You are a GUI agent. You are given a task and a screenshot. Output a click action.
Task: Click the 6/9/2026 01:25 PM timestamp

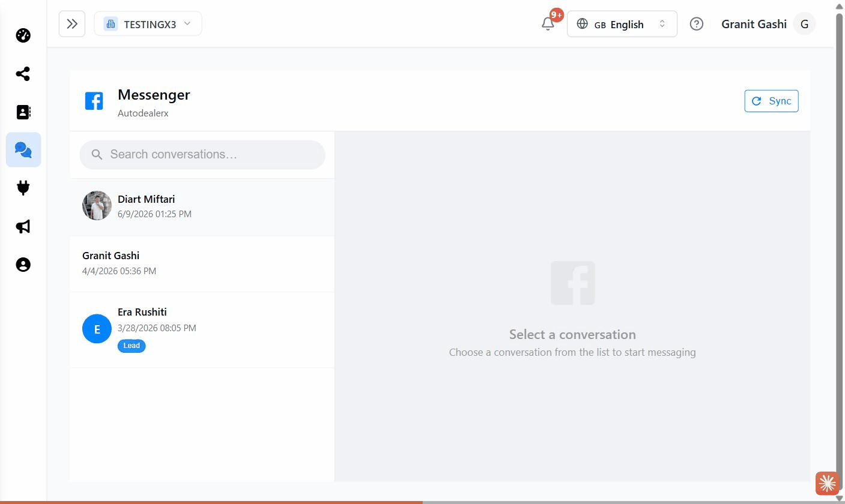[x=154, y=214]
